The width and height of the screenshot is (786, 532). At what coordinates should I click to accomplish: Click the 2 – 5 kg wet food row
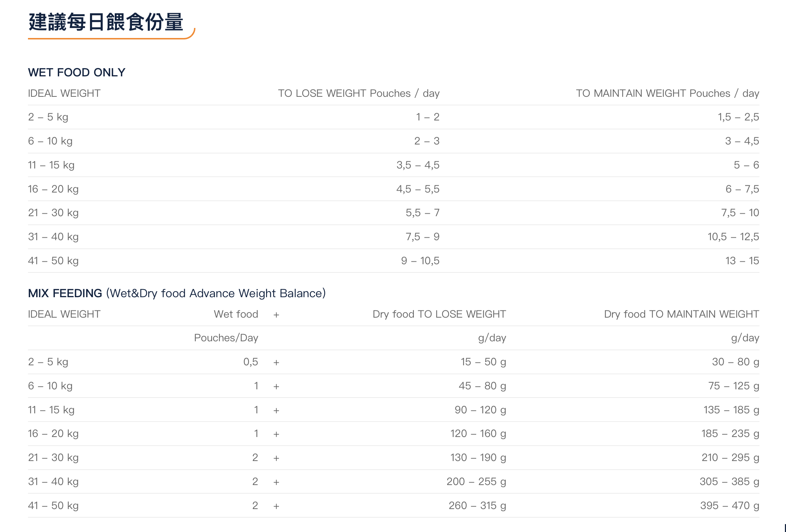[48, 117]
